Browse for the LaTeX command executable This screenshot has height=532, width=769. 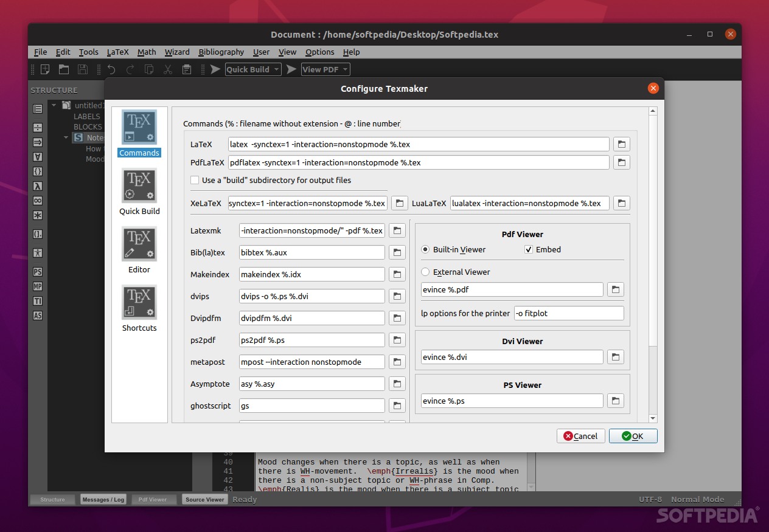pos(621,144)
